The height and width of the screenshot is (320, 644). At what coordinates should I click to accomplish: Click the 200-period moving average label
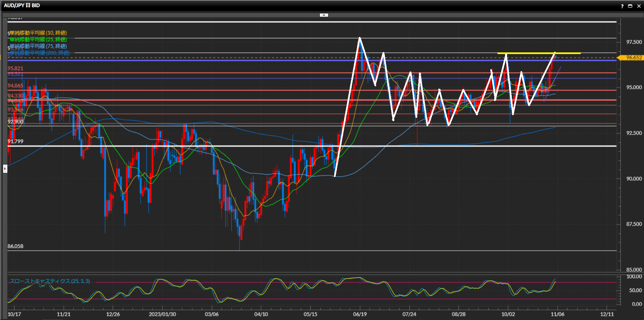point(40,53)
